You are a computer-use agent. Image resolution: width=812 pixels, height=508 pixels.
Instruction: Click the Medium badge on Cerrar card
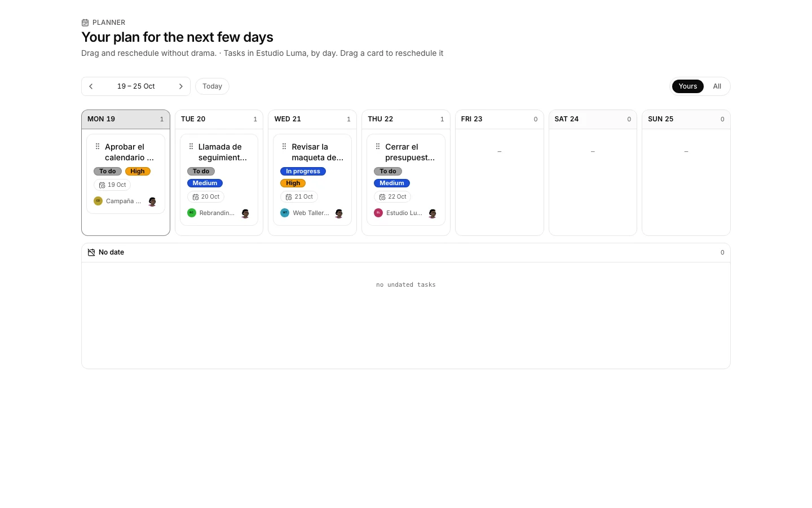click(392, 183)
